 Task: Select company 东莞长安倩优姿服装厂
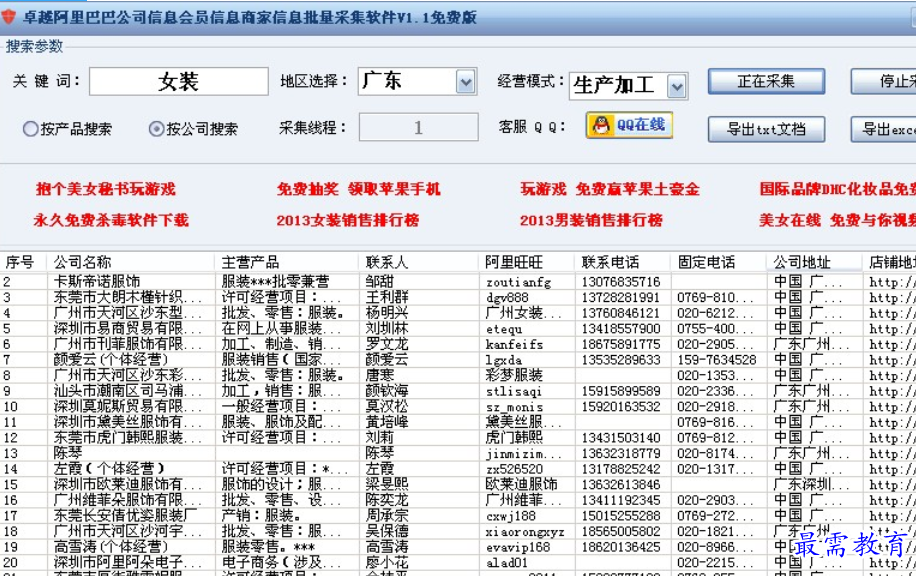(x=125, y=515)
